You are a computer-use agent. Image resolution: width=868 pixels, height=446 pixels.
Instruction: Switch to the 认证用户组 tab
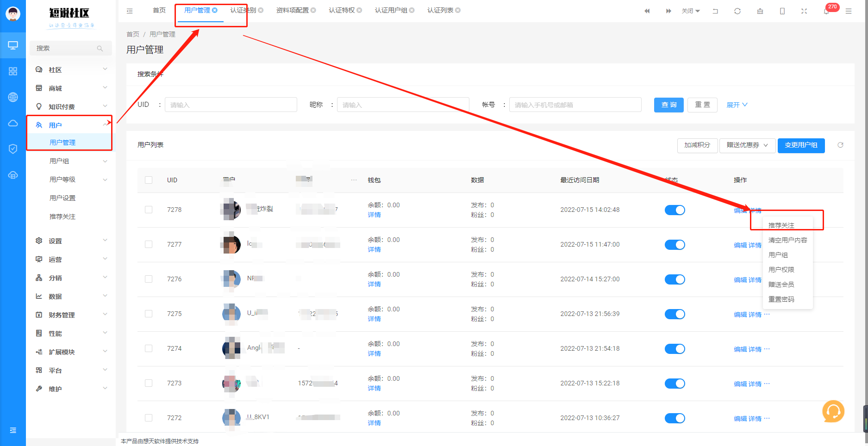click(x=391, y=10)
